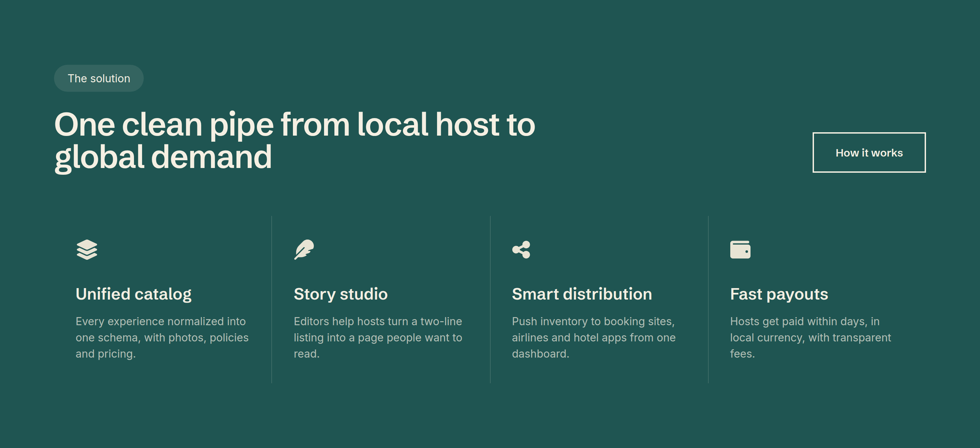Click description "Push inventory to booking sites"
980x448 pixels.
pyautogui.click(x=594, y=337)
